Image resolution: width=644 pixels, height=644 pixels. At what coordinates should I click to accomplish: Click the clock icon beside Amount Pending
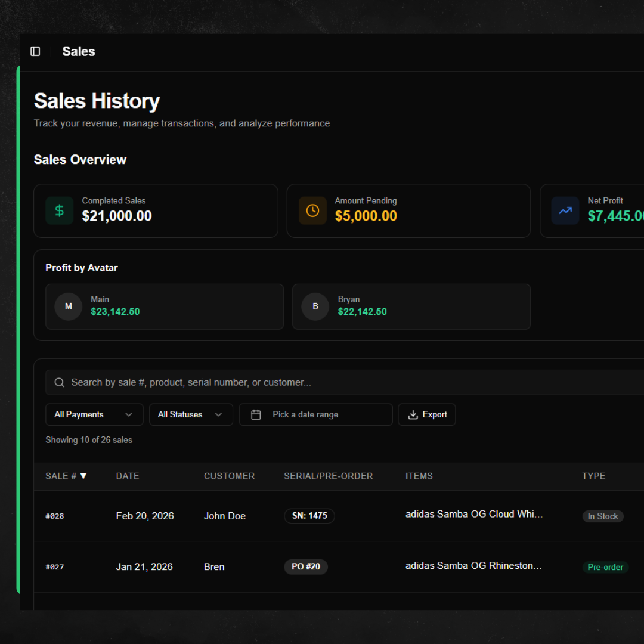[x=312, y=210]
